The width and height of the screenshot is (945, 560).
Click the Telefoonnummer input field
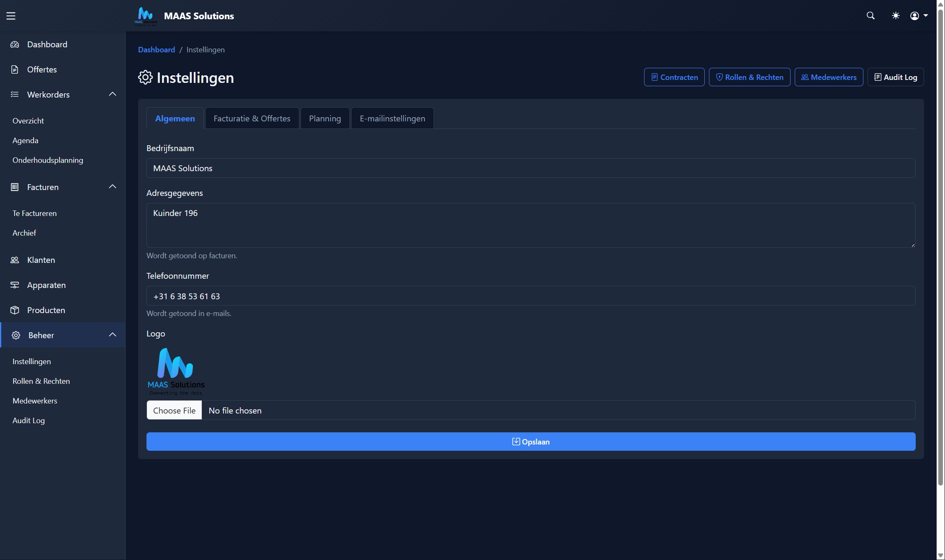pos(531,296)
